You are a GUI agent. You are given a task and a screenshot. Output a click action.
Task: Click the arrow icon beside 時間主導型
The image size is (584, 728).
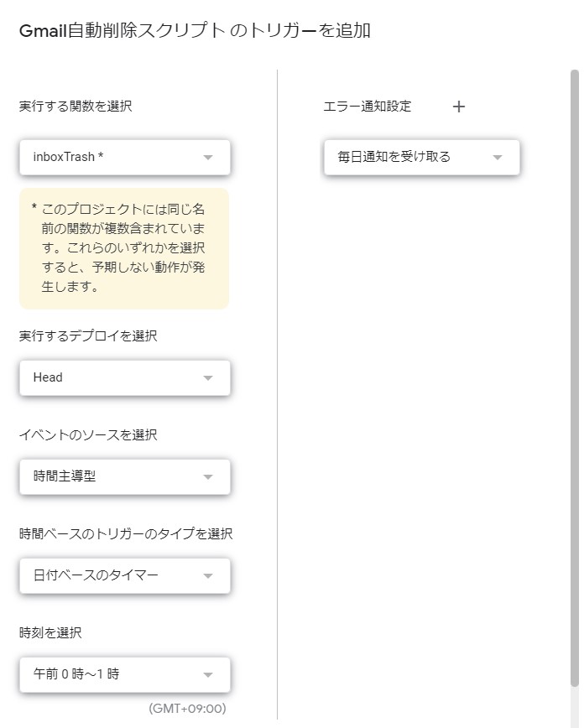208,477
